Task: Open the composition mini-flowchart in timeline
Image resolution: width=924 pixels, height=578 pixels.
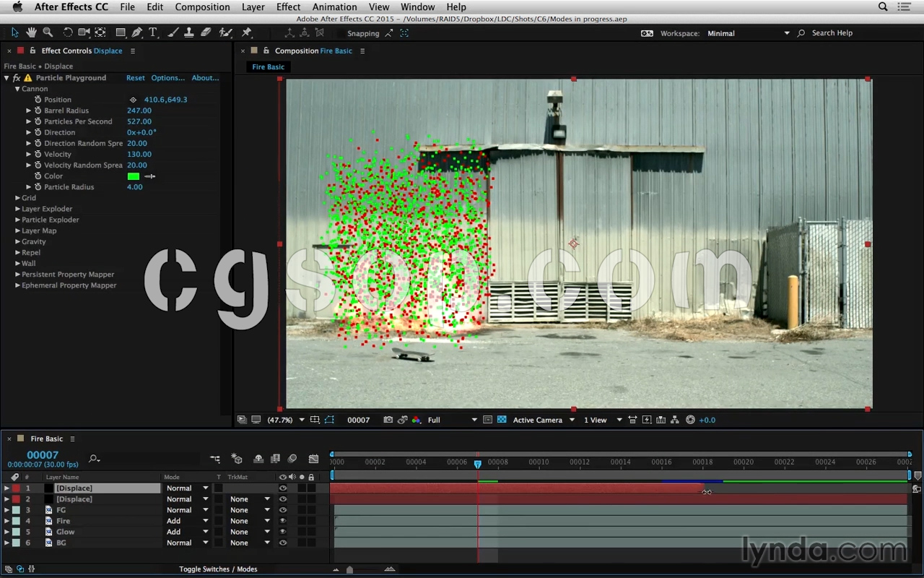Action: (x=215, y=459)
